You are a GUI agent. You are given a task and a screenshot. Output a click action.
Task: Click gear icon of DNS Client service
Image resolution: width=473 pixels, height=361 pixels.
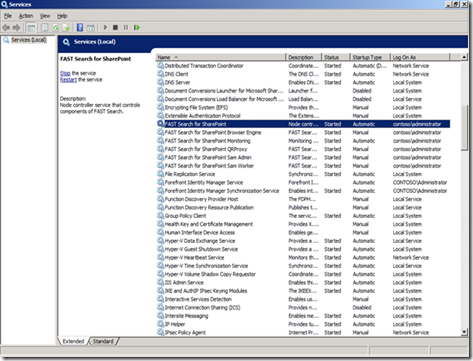(x=160, y=74)
